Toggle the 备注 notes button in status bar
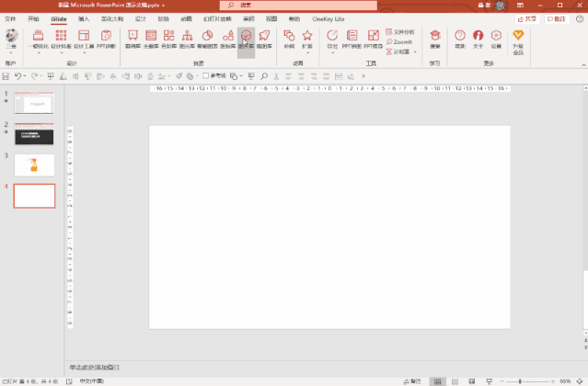Viewport: 588px width, 386px height. (412, 381)
